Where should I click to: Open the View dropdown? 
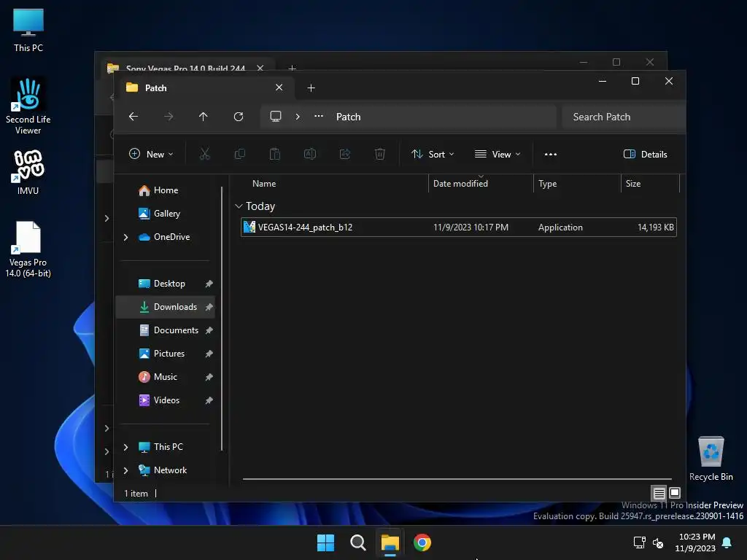point(498,155)
